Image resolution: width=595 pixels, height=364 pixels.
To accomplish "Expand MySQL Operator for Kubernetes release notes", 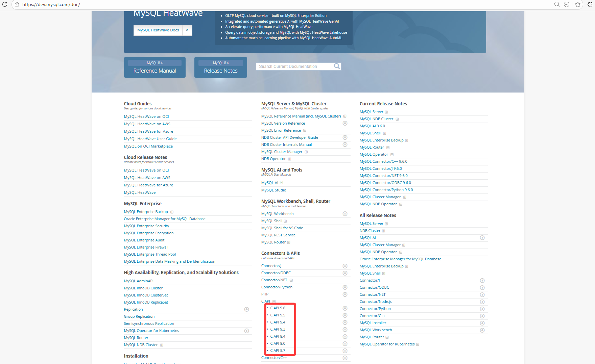I will pos(418,344).
